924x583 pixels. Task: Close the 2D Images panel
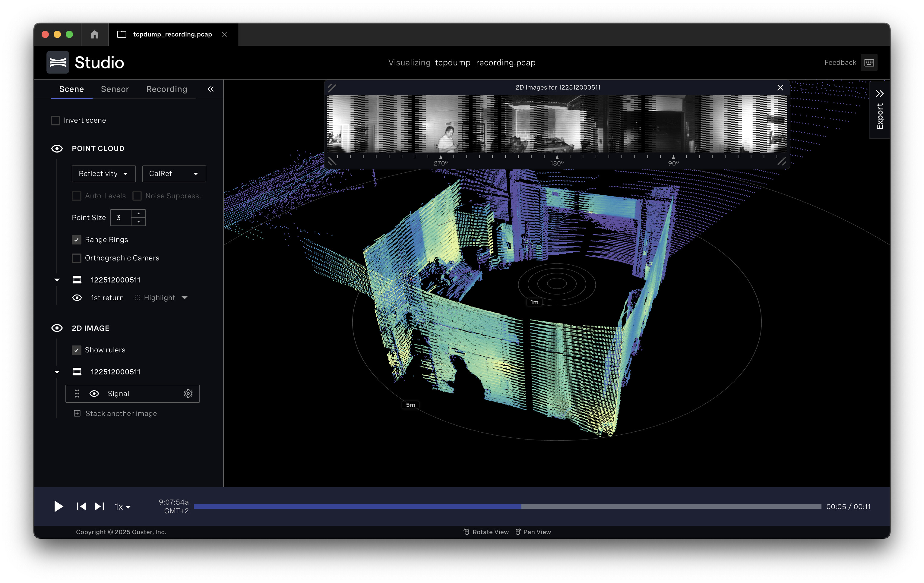[780, 87]
